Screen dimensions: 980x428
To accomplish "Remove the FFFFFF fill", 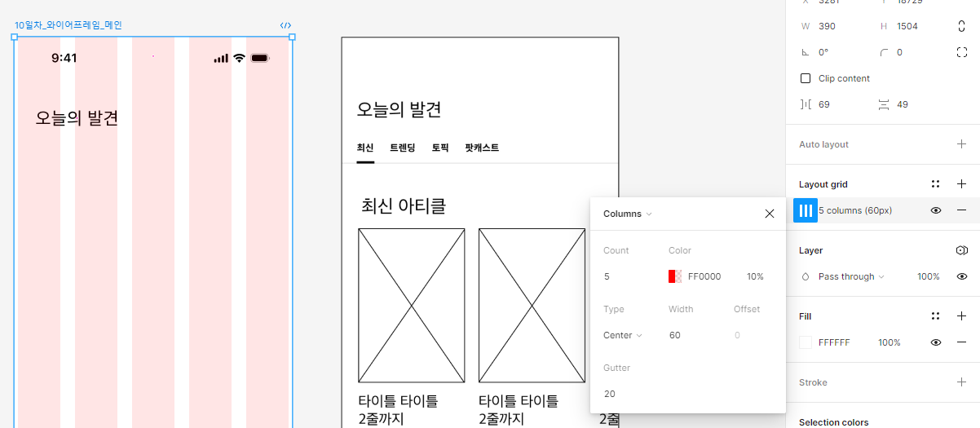I will pos(961,342).
